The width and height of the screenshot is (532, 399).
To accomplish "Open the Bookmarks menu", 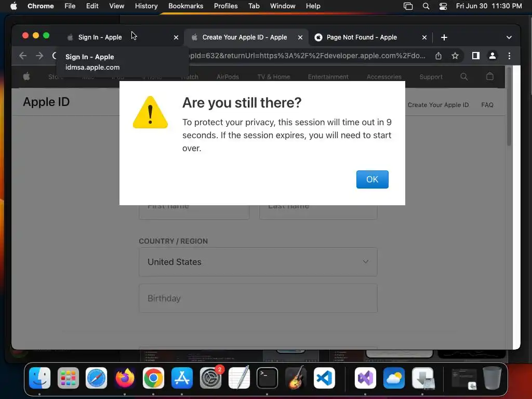I will coord(185,6).
